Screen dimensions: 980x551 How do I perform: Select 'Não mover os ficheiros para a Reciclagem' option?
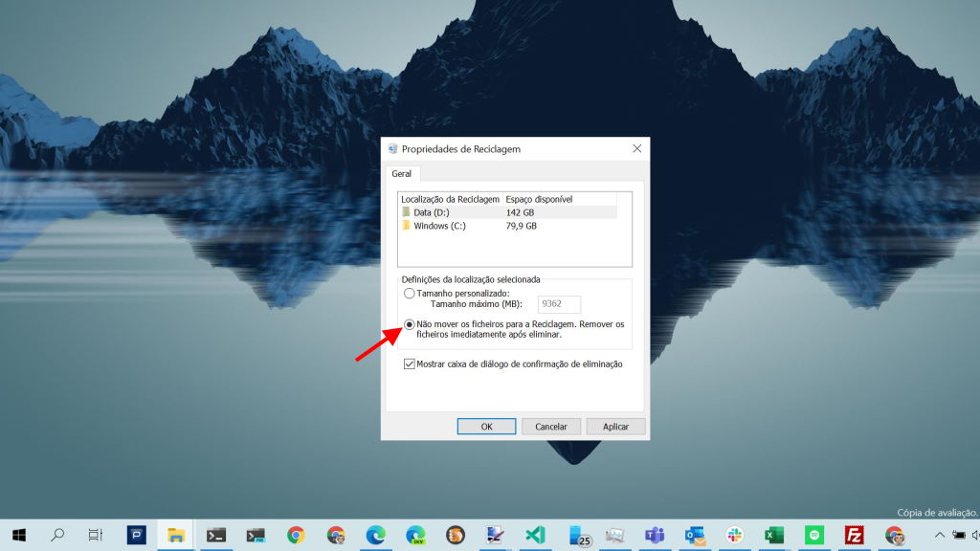(410, 324)
